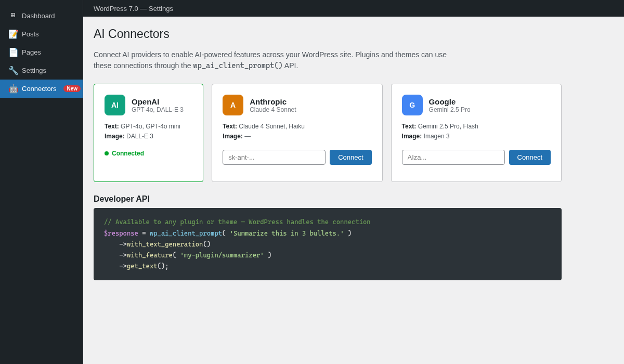Click the AI Connectors page heading
Image resolution: width=624 pixels, height=364 pixels.
(x=132, y=34)
